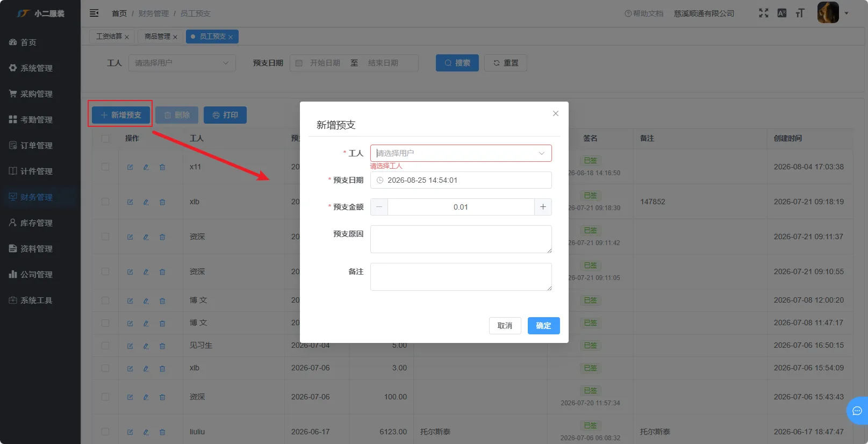Close the 新增预支 dialog with the X
The height and width of the screenshot is (444, 868).
pos(556,113)
